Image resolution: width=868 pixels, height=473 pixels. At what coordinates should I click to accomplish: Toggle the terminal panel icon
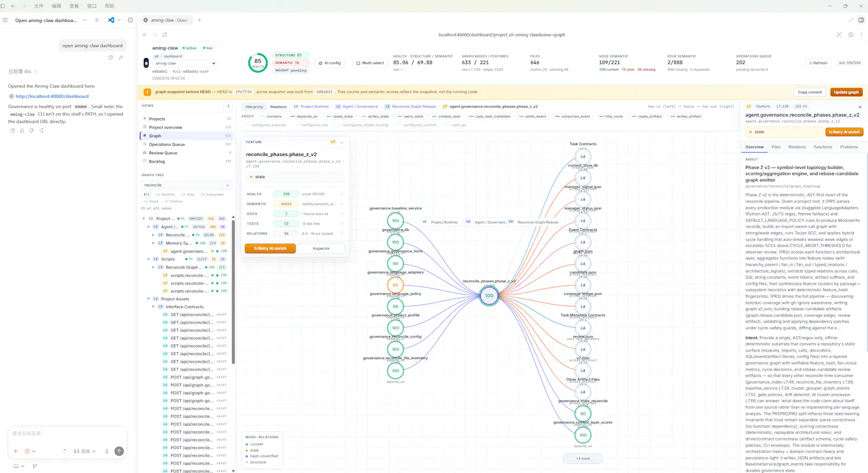[x=130, y=20]
